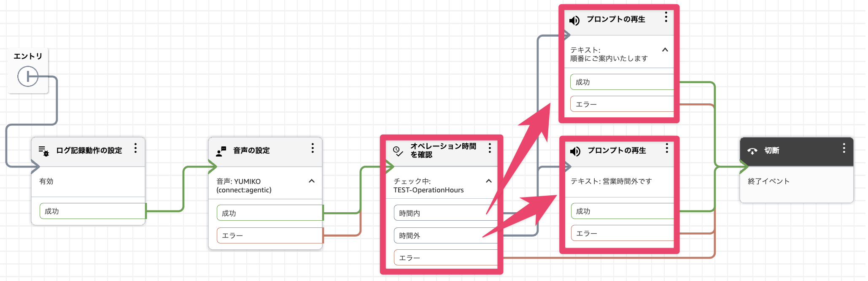Open three-dot menu of the 順番にご案内いたします prompt block
This screenshot has width=868, height=281.
[666, 17]
